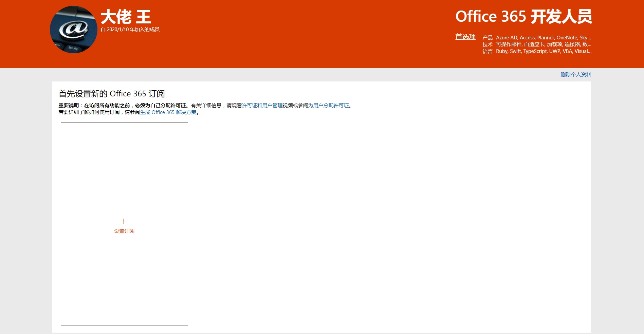Open the @ profile avatar picture
644x334 pixels.
click(74, 30)
